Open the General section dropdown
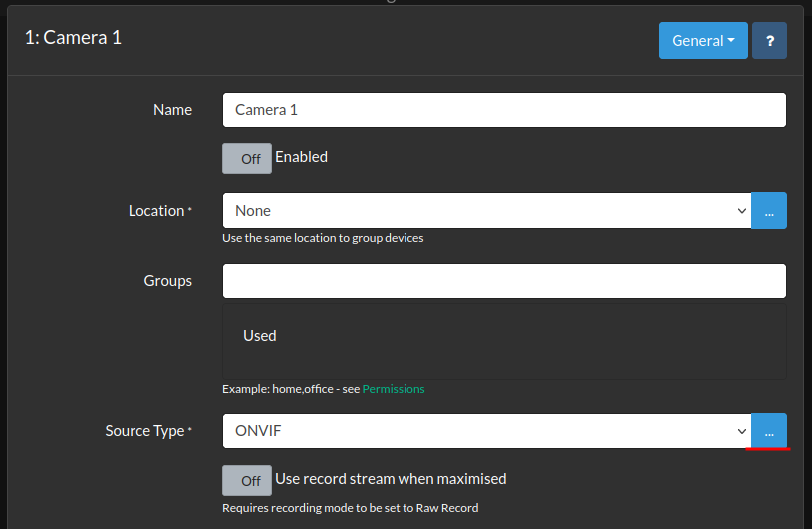Screen dimensions: 812x529 coord(702,41)
